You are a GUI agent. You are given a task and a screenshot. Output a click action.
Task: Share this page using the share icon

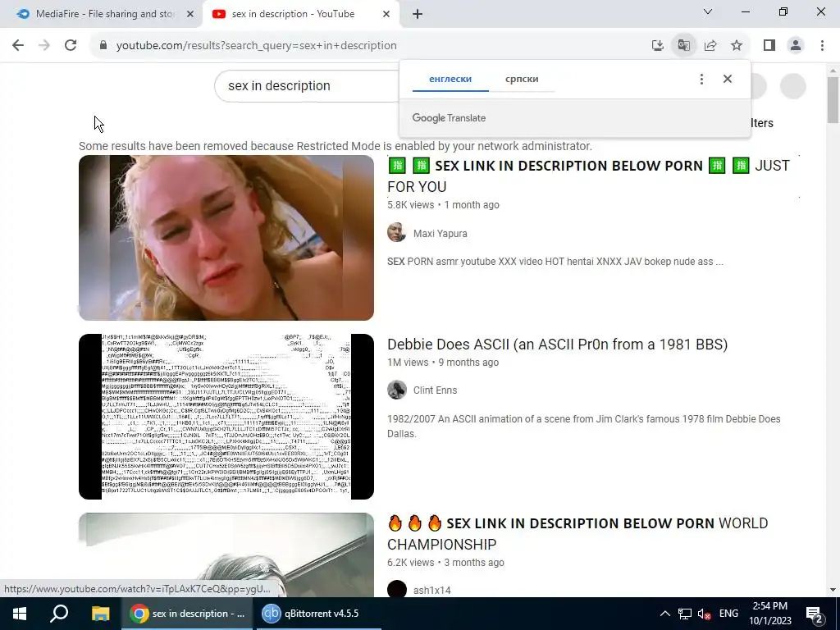[710, 46]
